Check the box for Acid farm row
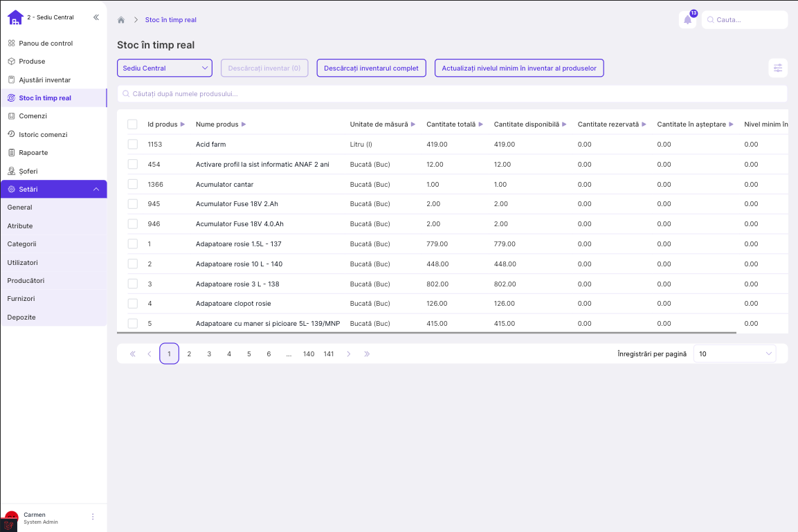 pos(132,145)
